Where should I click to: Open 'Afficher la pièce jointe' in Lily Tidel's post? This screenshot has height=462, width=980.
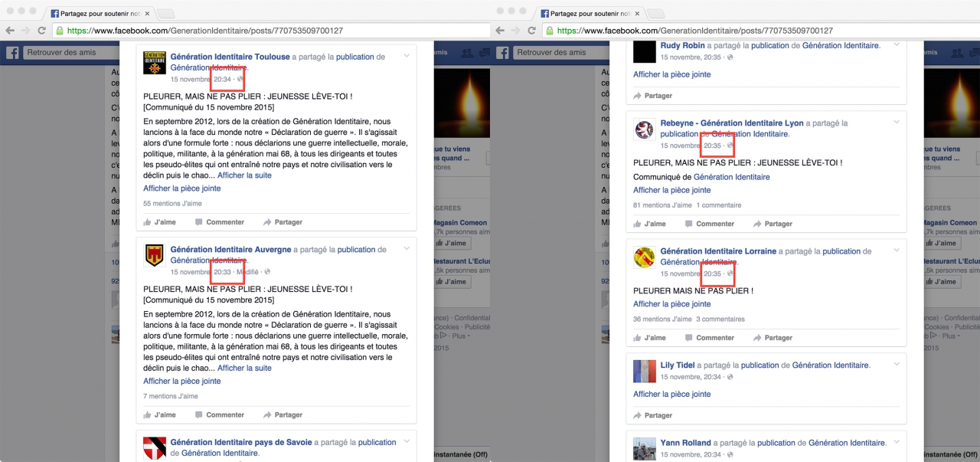pyautogui.click(x=671, y=395)
